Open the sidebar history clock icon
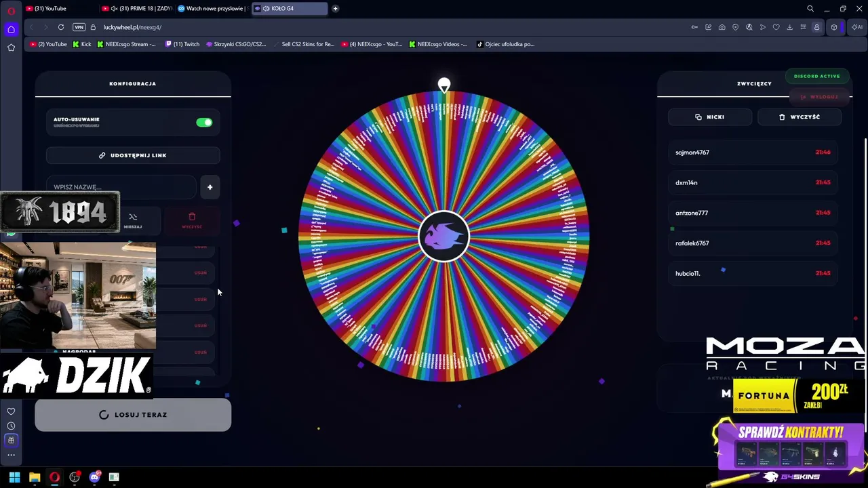The height and width of the screenshot is (488, 868). coord(11,426)
